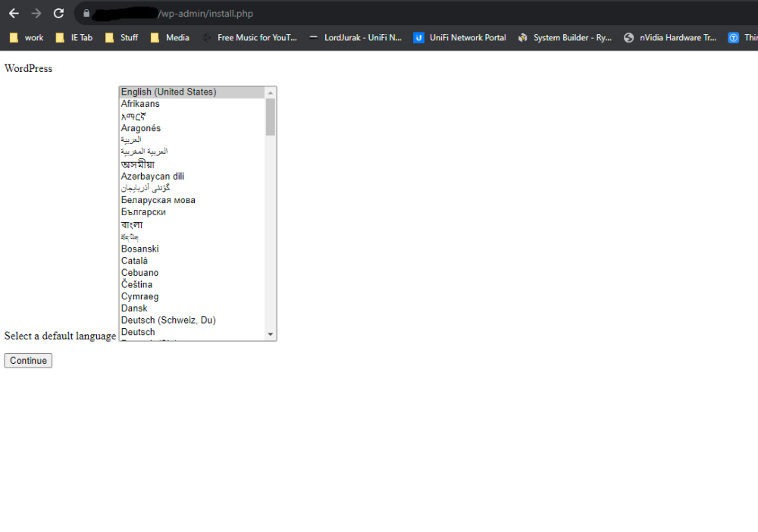758x532 pixels.
Task: Select Cymraeg in the language list
Action: pyautogui.click(x=192, y=296)
